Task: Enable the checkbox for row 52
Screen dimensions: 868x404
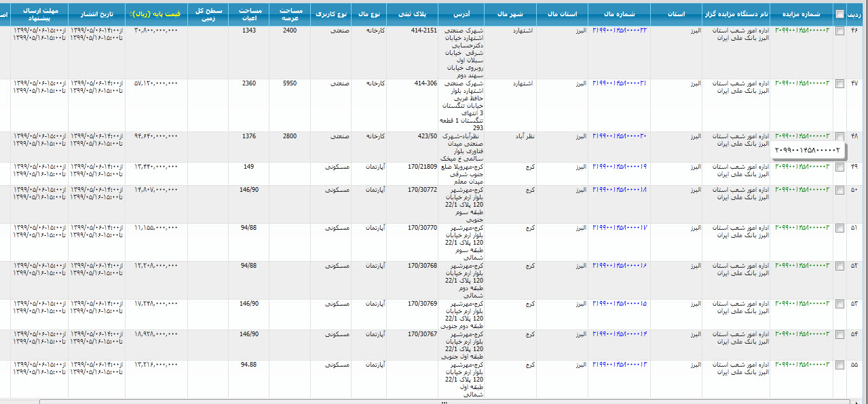Action: [x=840, y=266]
